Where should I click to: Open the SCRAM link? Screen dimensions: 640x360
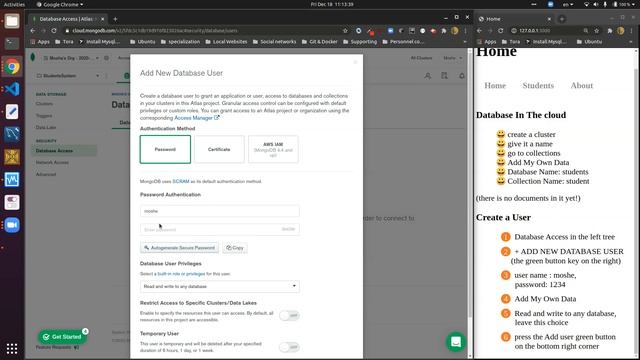pyautogui.click(x=181, y=181)
